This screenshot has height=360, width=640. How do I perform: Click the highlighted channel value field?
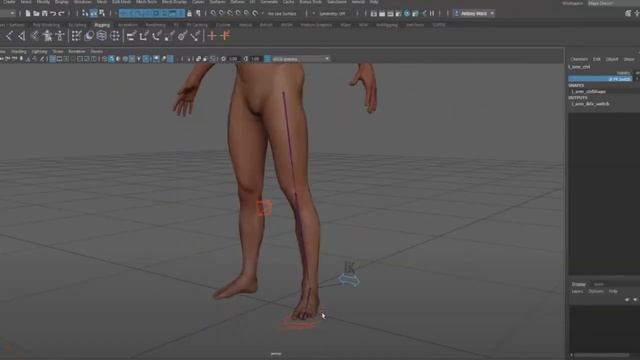600,79
